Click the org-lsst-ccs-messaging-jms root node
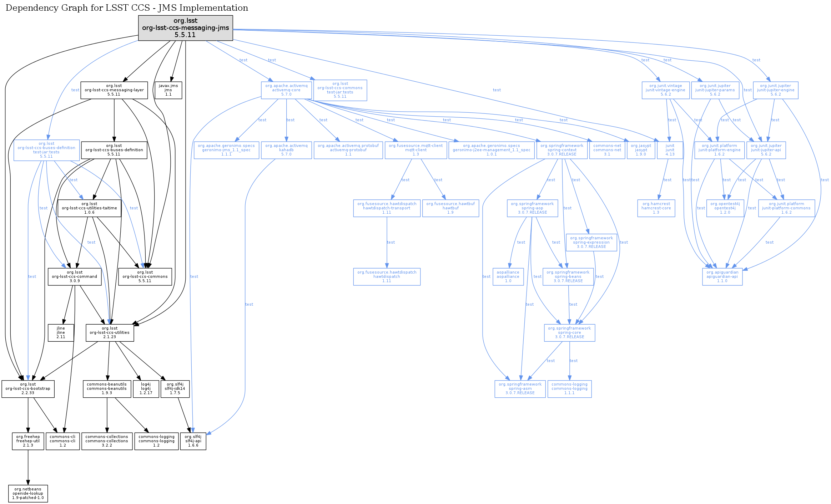 [x=185, y=28]
